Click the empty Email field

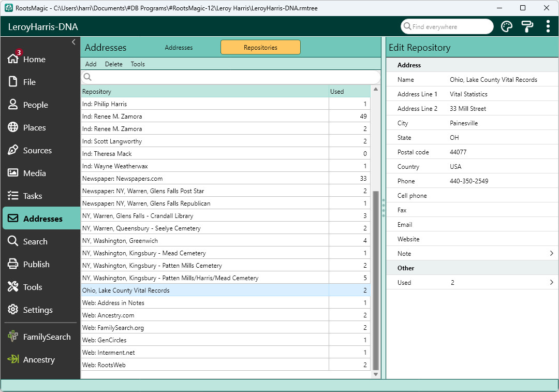(473, 224)
